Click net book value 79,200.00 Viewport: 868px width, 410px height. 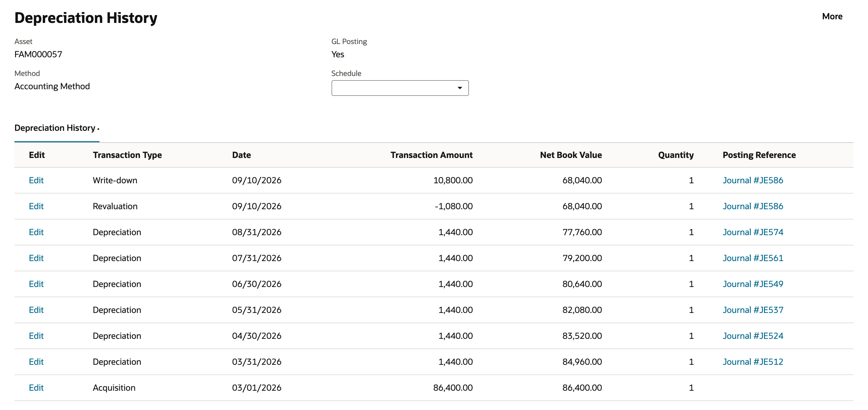click(582, 258)
